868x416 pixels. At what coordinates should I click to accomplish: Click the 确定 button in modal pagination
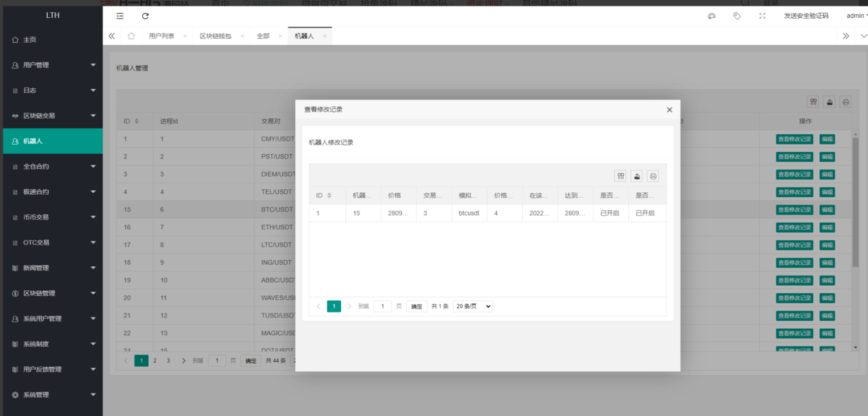pos(416,306)
